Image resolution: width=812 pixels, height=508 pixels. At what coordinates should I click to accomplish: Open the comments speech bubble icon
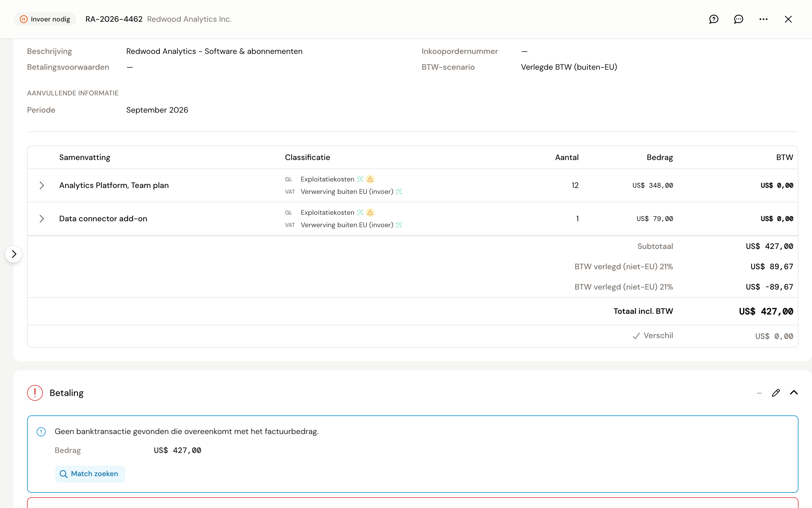pyautogui.click(x=738, y=19)
